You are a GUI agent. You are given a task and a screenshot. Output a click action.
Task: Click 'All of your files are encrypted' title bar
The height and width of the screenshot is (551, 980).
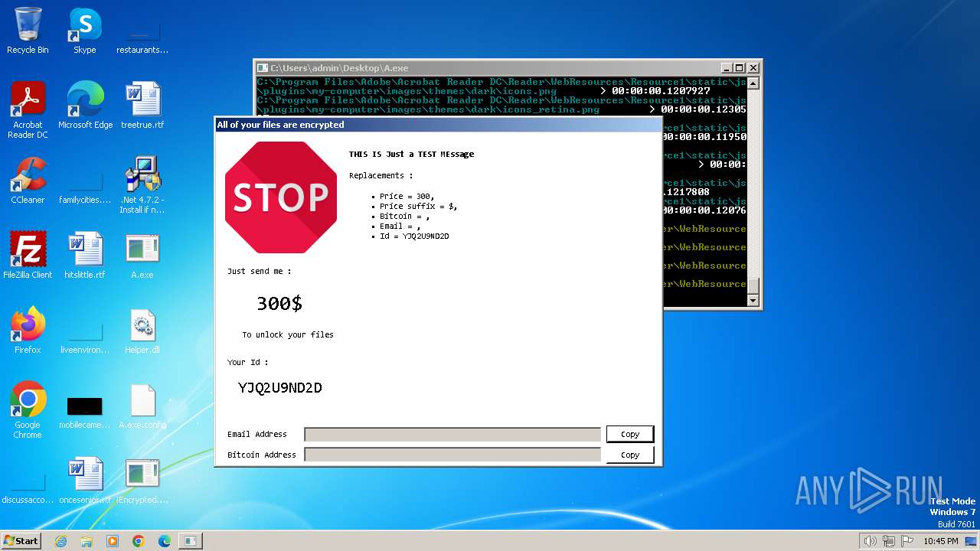click(438, 125)
